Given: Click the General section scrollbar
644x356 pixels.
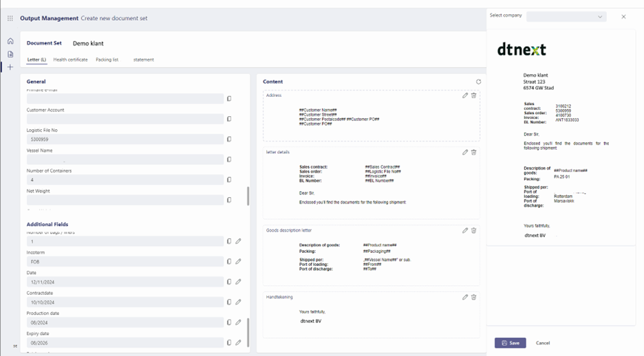Looking at the screenshot, I should tap(248, 196).
